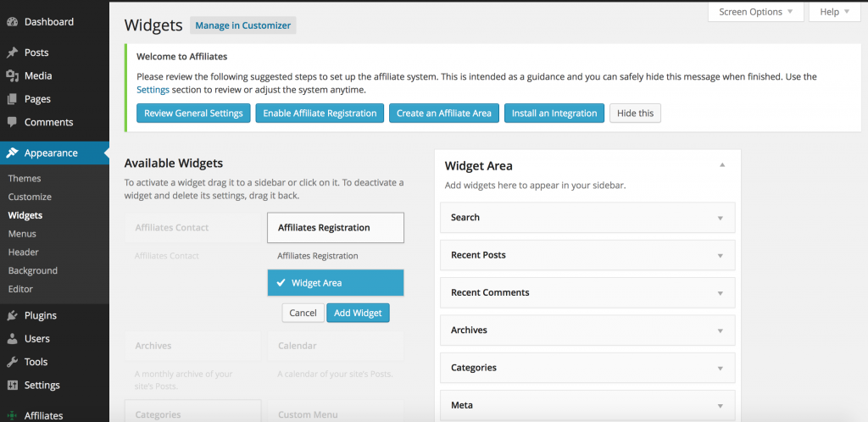This screenshot has width=868, height=422.
Task: Click the Affiliates menu icon
Action: (12, 416)
